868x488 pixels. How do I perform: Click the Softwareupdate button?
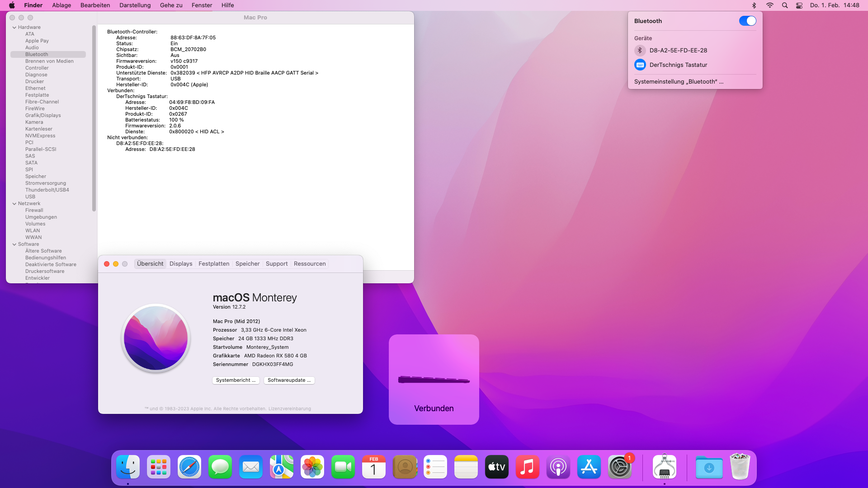click(x=289, y=380)
